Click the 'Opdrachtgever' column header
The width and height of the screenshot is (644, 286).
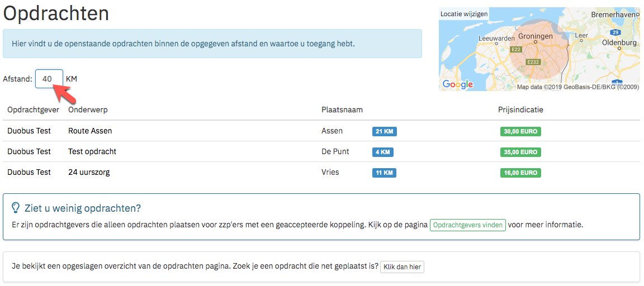tap(34, 110)
